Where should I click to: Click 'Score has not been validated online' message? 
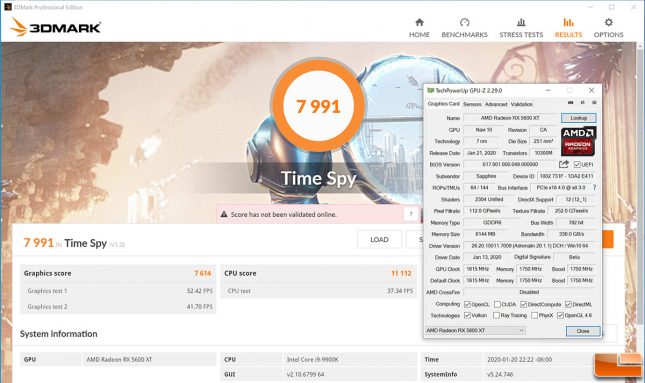tap(283, 214)
